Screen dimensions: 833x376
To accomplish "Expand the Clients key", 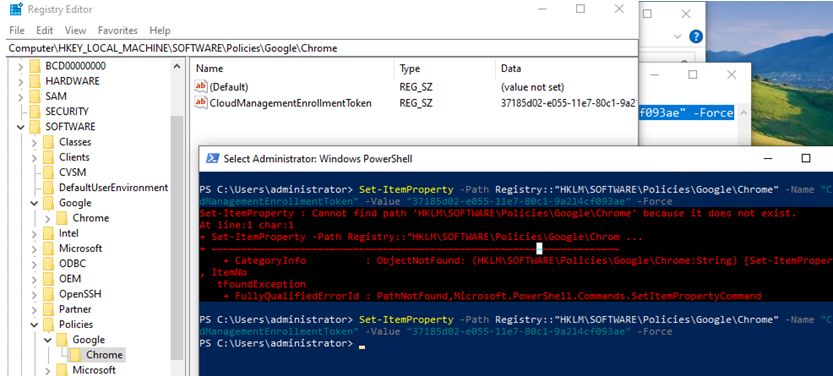I will tap(35, 157).
